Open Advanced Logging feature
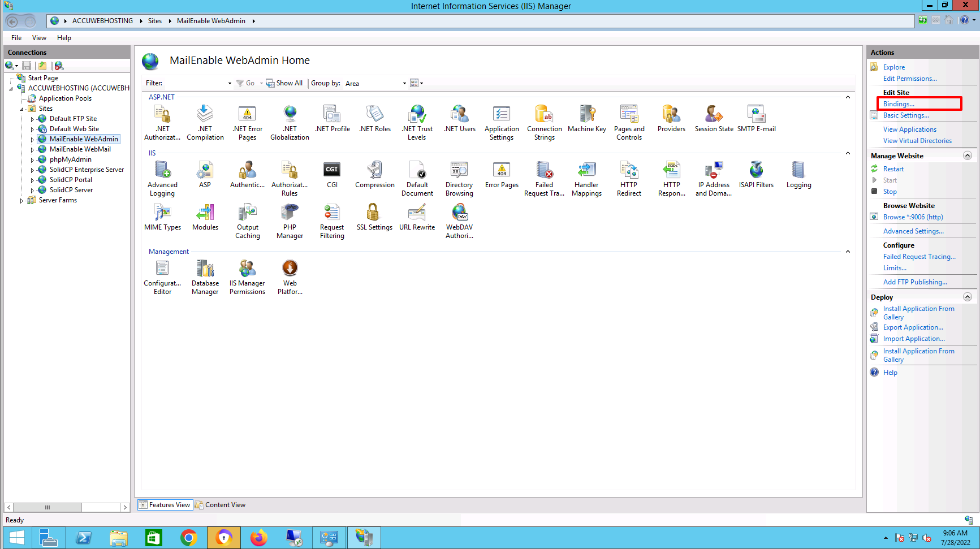This screenshot has width=980, height=549. [162, 178]
